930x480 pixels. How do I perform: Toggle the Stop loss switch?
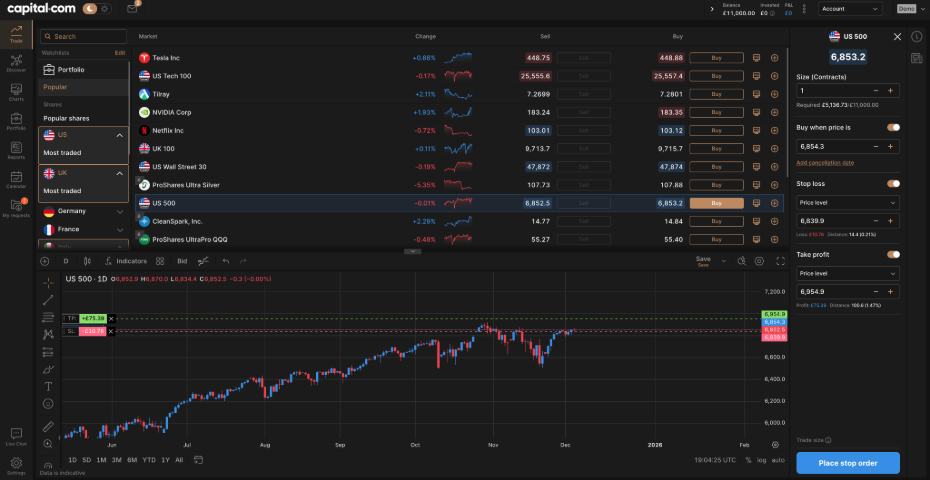(893, 184)
